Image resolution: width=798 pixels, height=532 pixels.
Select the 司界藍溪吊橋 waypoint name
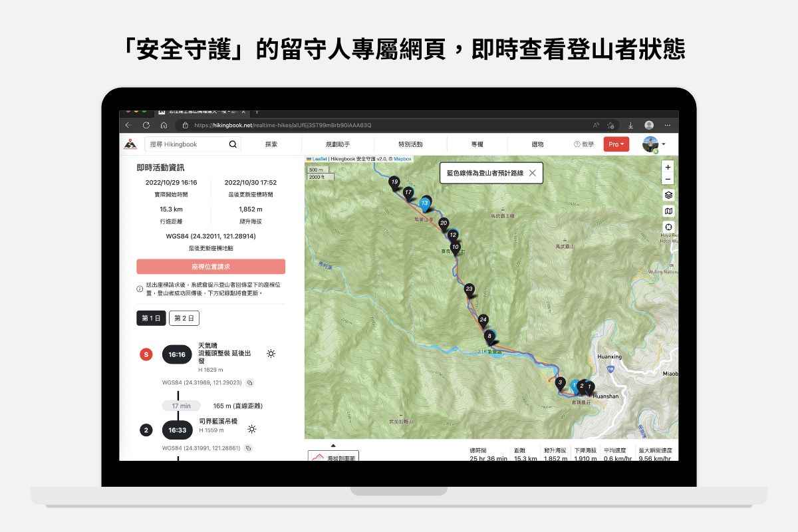pos(217,422)
